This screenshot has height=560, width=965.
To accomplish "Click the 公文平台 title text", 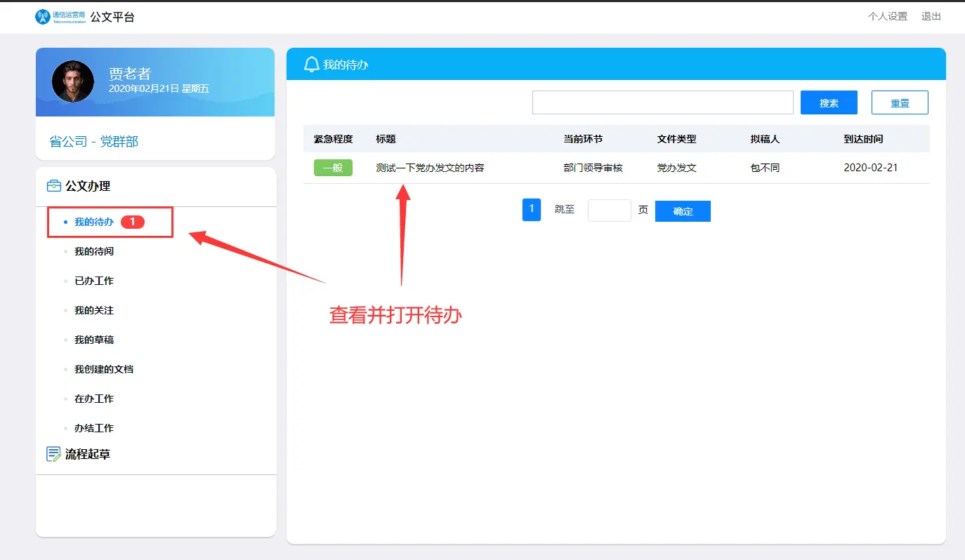I will 112,17.
